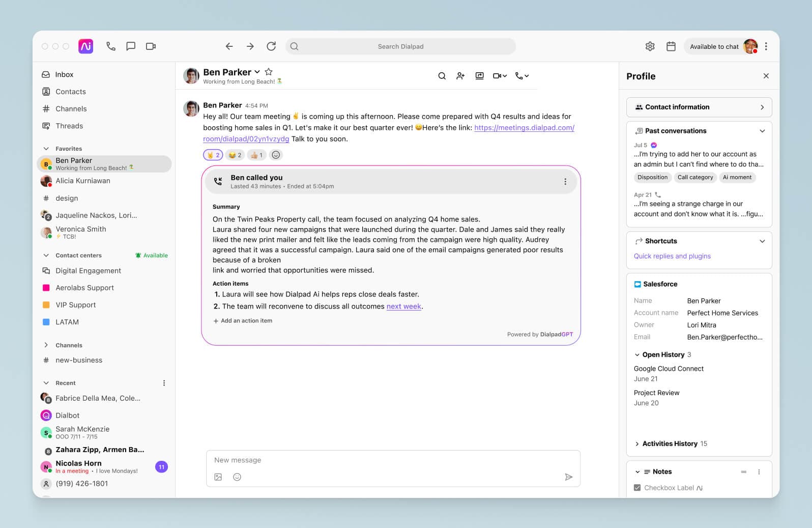Open the calendar icon in top bar
The height and width of the screenshot is (528, 812).
pos(671,46)
